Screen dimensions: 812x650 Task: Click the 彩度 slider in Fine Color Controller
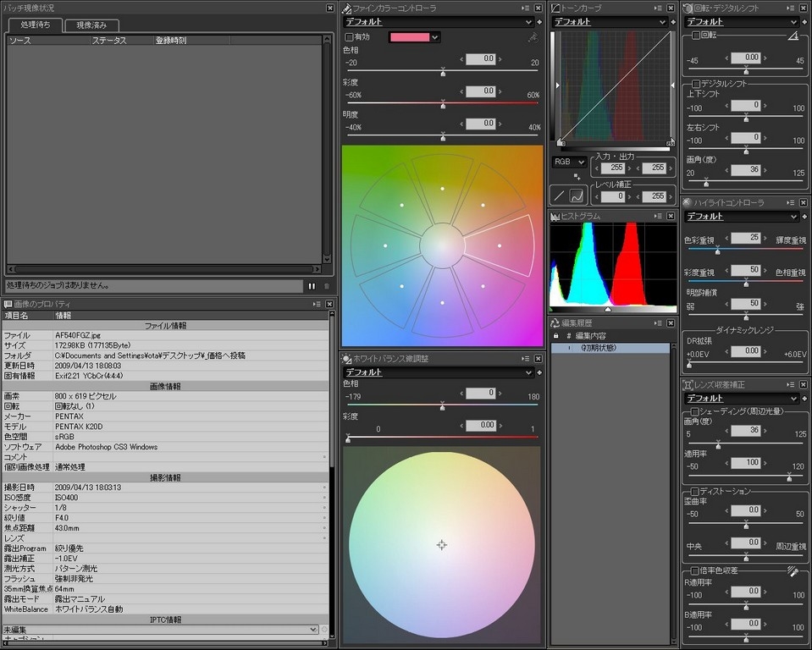[442, 103]
